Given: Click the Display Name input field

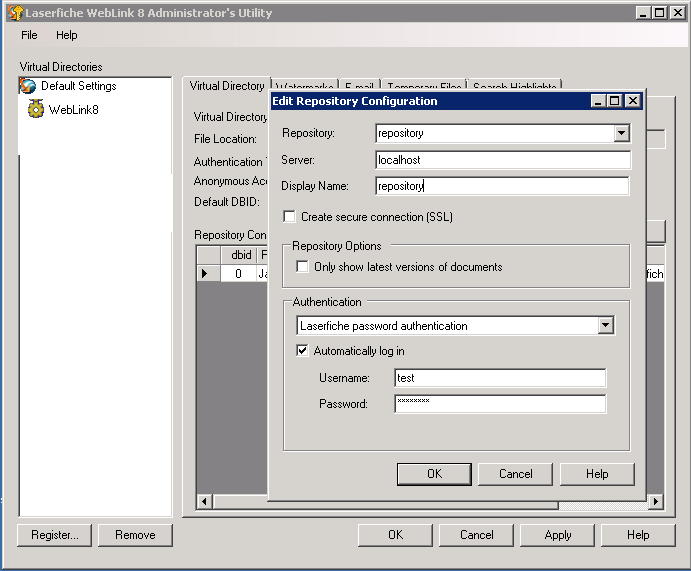Looking at the screenshot, I should coord(502,186).
